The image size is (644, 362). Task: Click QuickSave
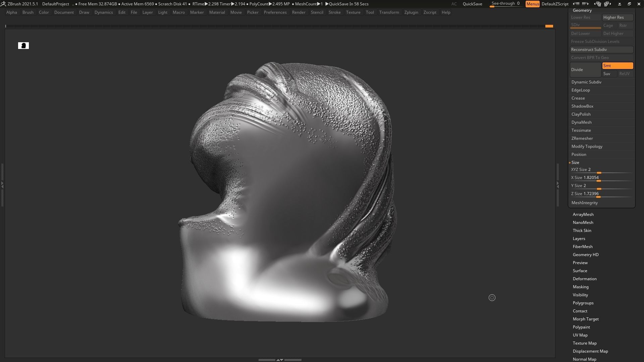click(x=472, y=4)
